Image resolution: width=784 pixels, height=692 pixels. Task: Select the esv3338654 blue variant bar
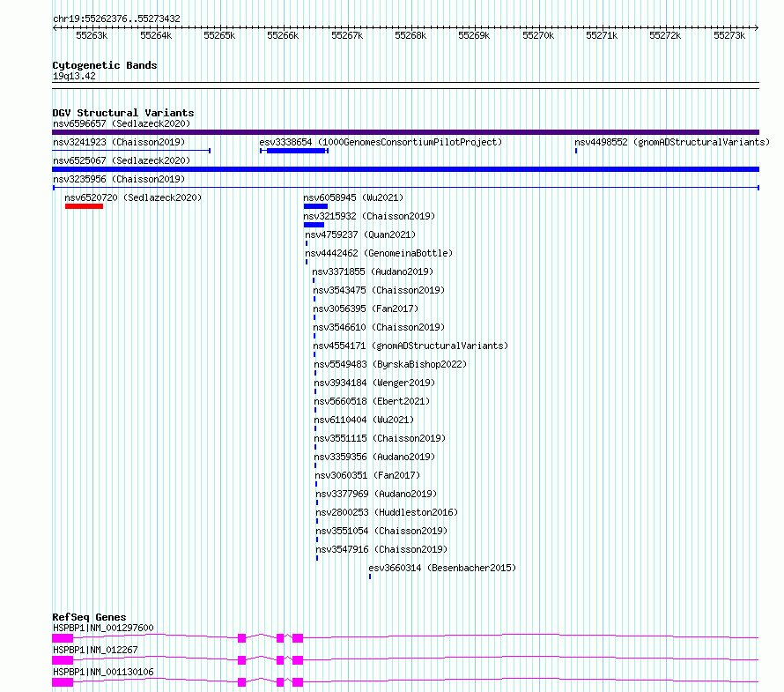[x=296, y=151]
